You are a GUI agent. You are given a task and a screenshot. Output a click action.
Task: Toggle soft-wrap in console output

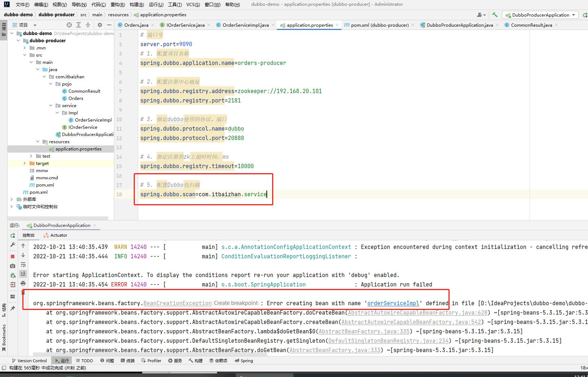(x=23, y=264)
